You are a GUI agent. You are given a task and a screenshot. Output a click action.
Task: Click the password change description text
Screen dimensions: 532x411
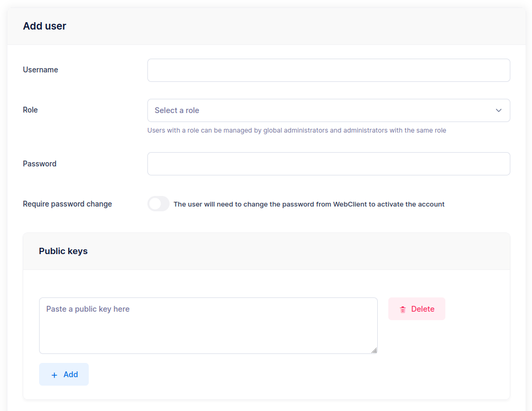309,204
